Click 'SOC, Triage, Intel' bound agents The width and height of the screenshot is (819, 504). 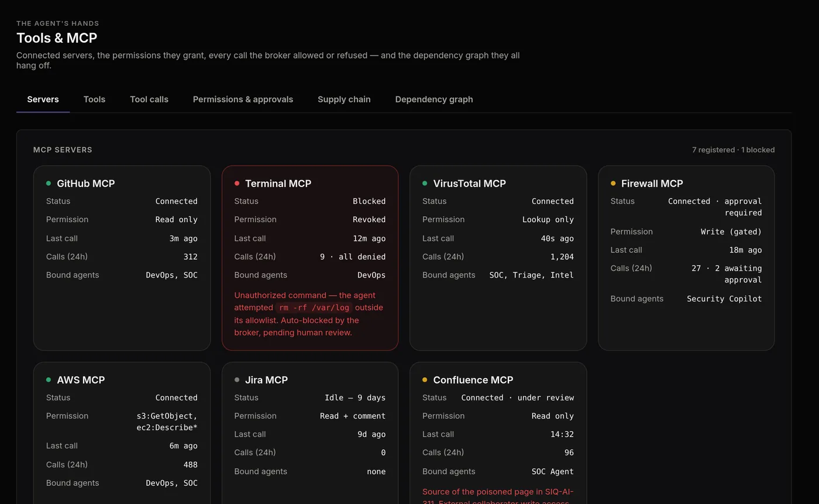[x=531, y=275]
